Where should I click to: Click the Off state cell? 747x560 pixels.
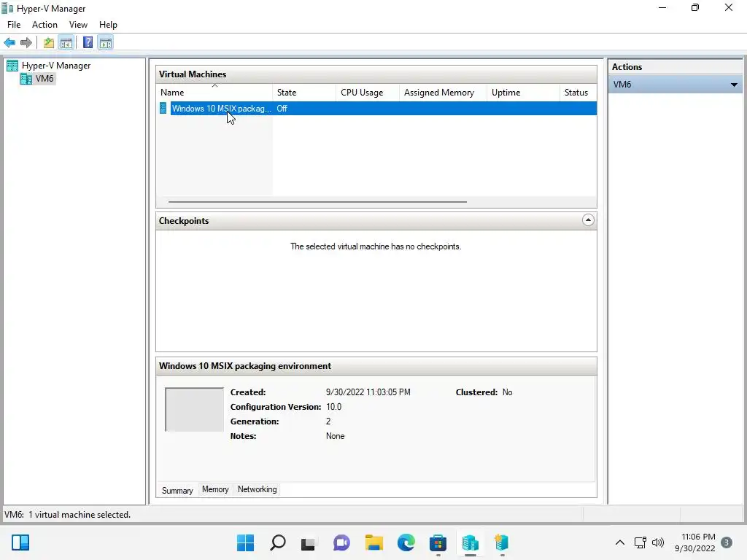coord(282,109)
